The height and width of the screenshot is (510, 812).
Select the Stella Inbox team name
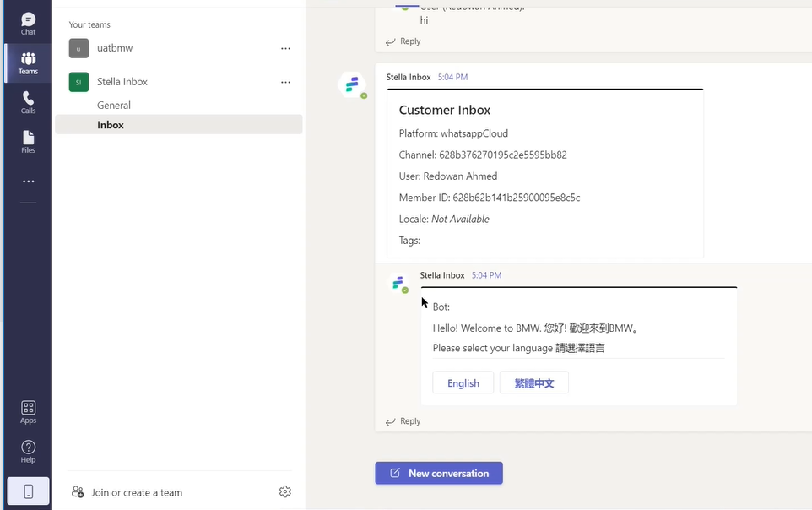click(122, 81)
